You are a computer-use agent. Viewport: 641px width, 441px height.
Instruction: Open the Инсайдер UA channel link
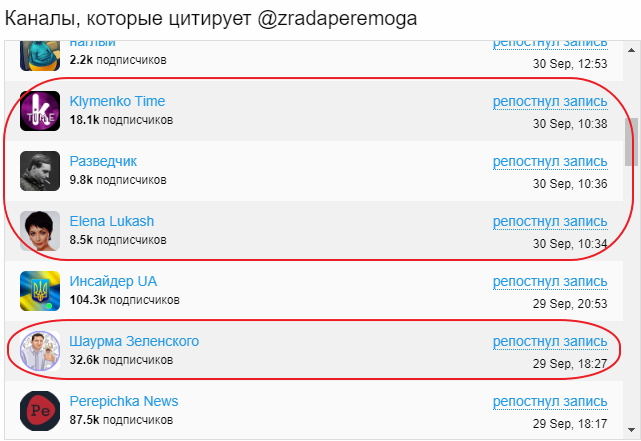tap(113, 281)
